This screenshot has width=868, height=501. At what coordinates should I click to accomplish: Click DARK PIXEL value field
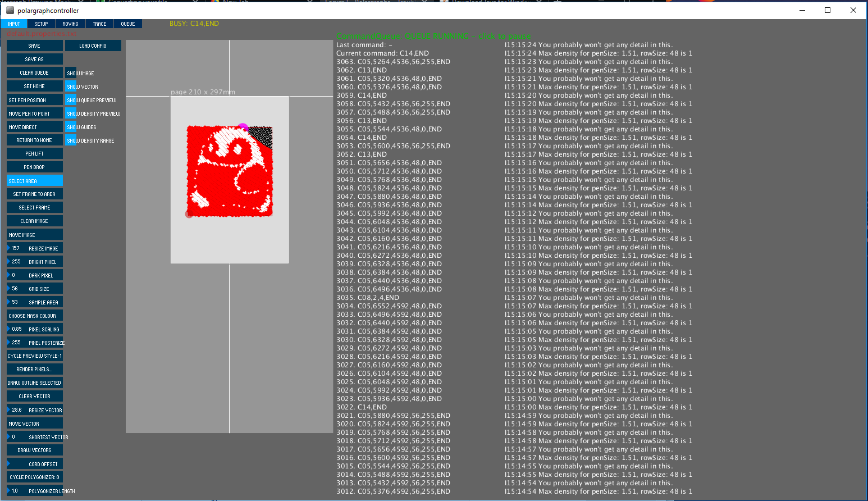pyautogui.click(x=35, y=275)
